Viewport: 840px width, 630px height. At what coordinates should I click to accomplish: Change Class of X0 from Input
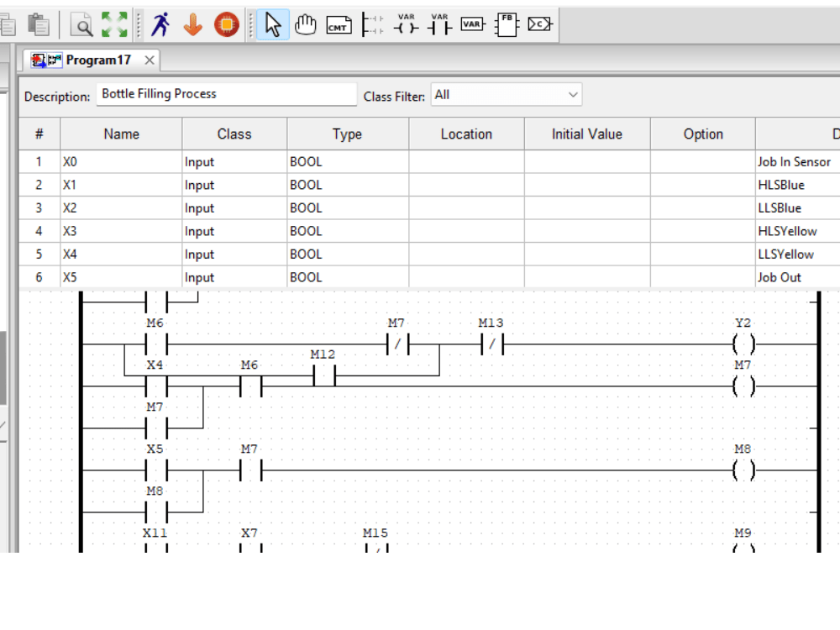tap(234, 161)
